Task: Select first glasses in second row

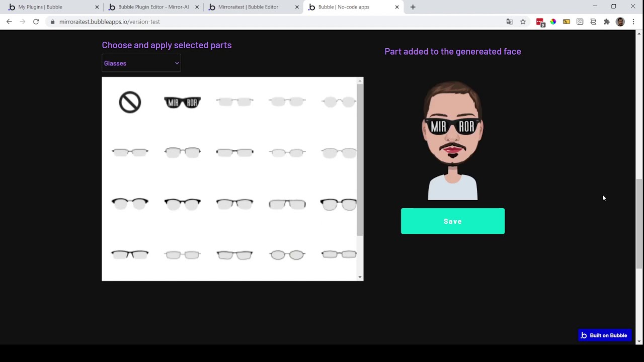Action: click(130, 152)
